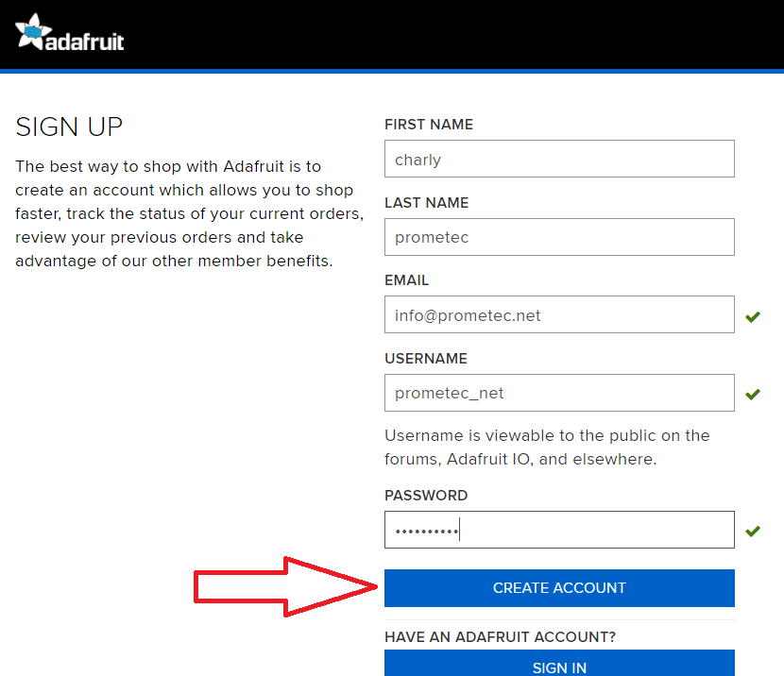
Task: Click the PASSWORD label text
Action: (426, 496)
